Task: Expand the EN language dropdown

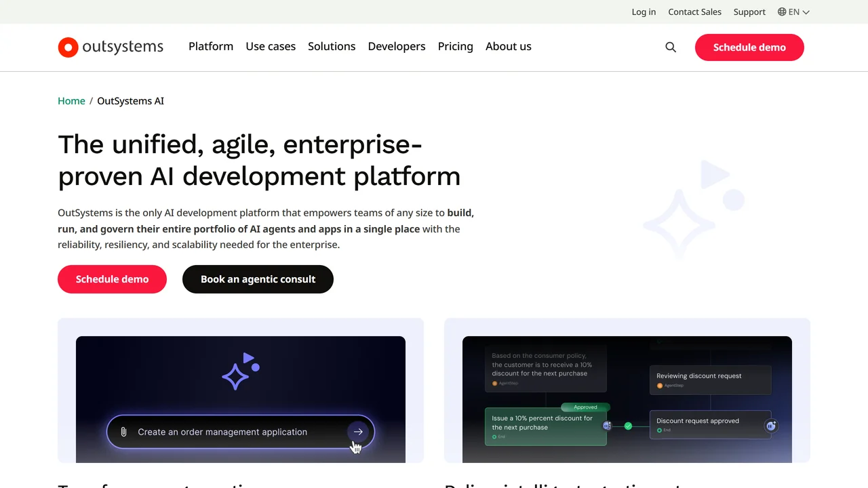Action: tap(794, 12)
